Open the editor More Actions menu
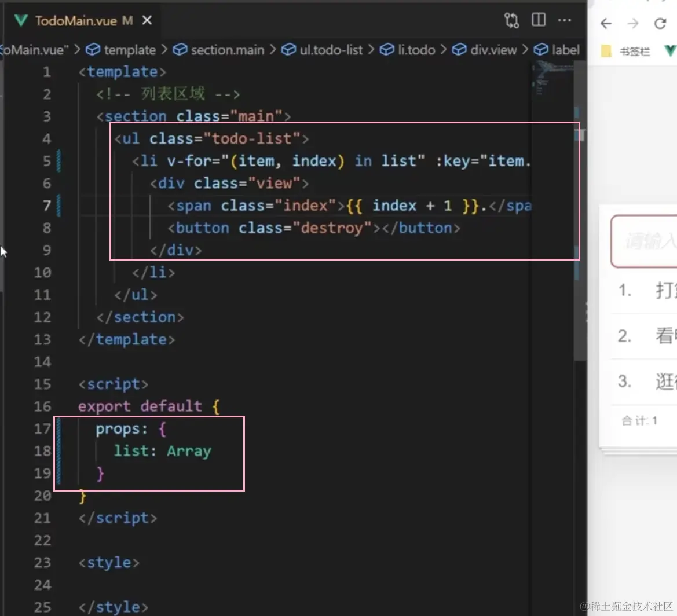The height and width of the screenshot is (616, 677). pos(564,20)
